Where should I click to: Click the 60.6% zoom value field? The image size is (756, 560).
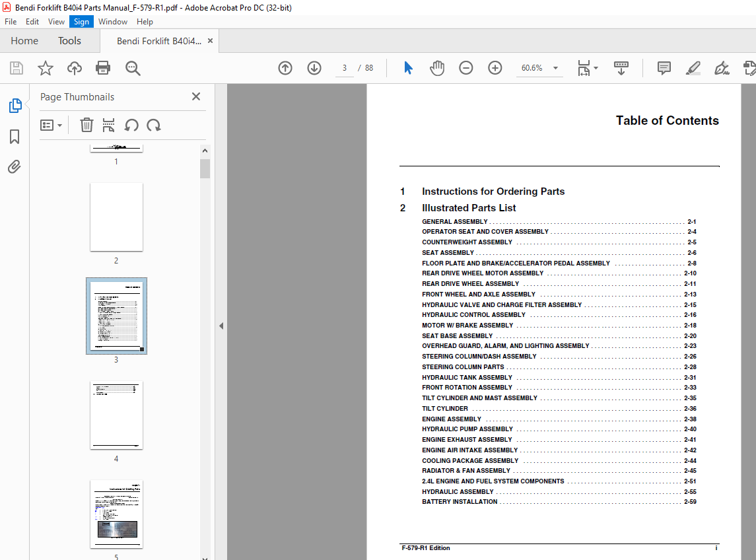[532, 68]
